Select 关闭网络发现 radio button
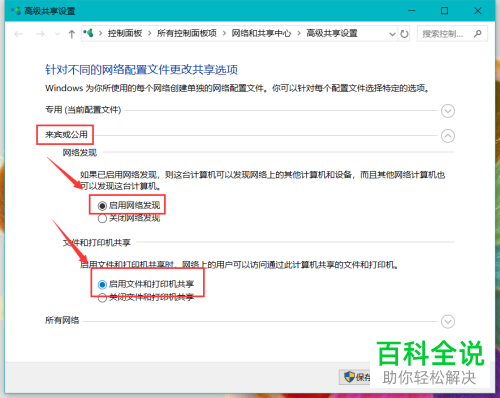This screenshot has height=398, width=500. pyautogui.click(x=102, y=219)
